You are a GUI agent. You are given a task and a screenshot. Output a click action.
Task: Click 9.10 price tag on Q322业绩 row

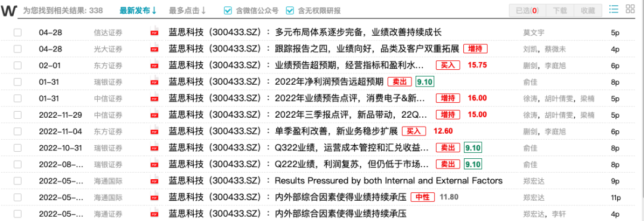473,148
